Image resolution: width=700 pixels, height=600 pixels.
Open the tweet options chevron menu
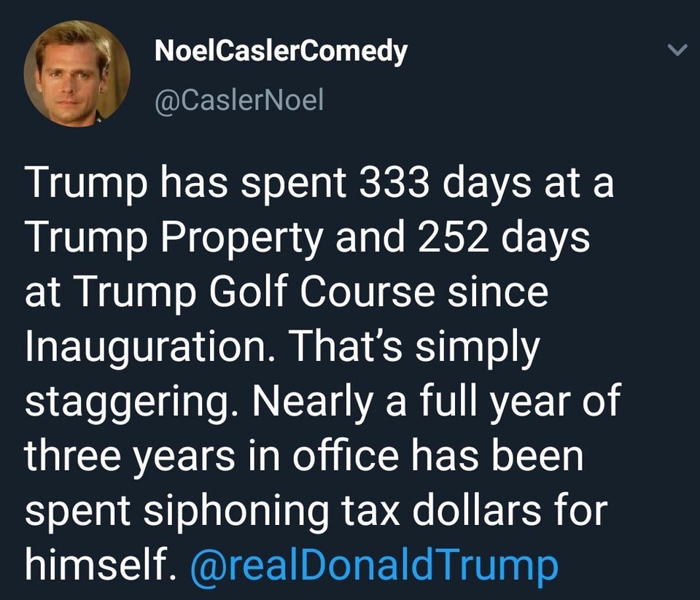pos(677,51)
